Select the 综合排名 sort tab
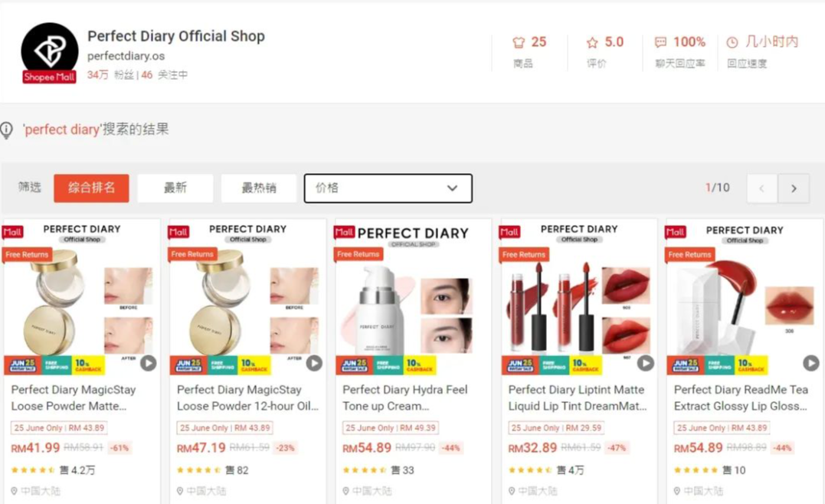 point(91,188)
